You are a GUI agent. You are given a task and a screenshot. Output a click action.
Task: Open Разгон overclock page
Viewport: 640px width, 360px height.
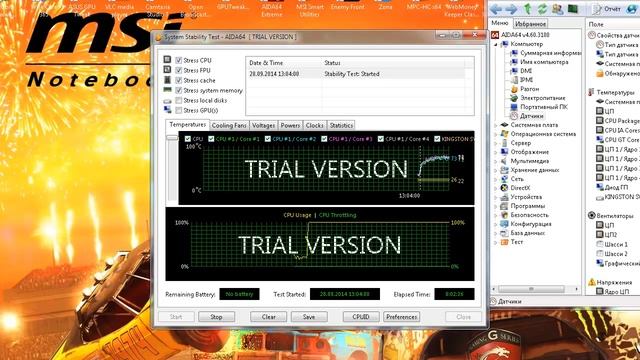coord(529,89)
